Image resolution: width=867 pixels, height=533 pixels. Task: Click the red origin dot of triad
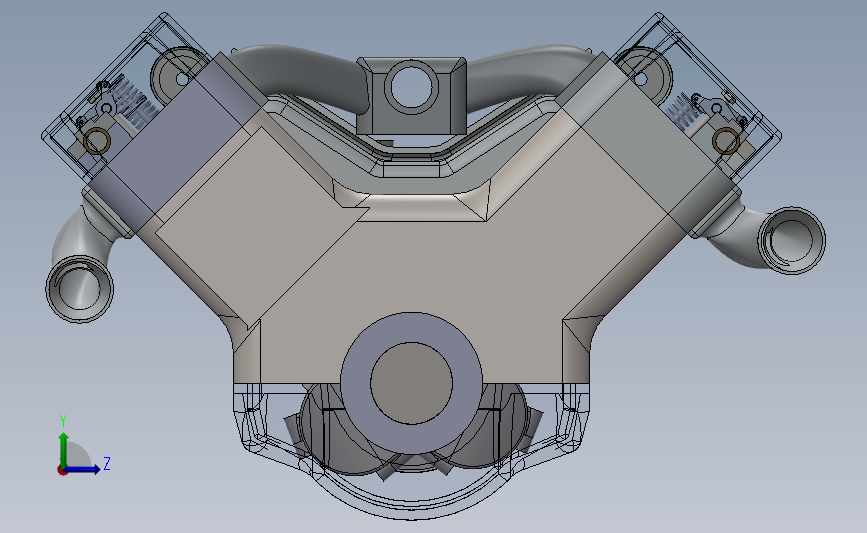click(62, 471)
